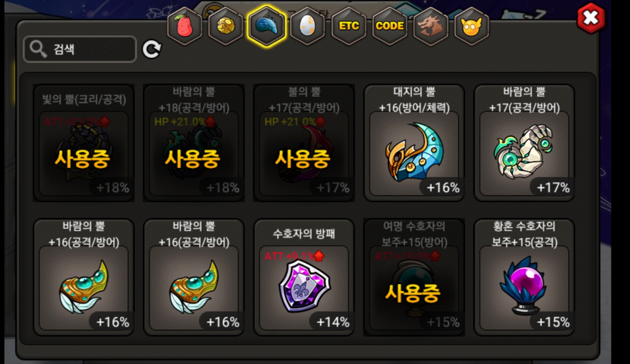Close the inventory panel with red X

[591, 18]
